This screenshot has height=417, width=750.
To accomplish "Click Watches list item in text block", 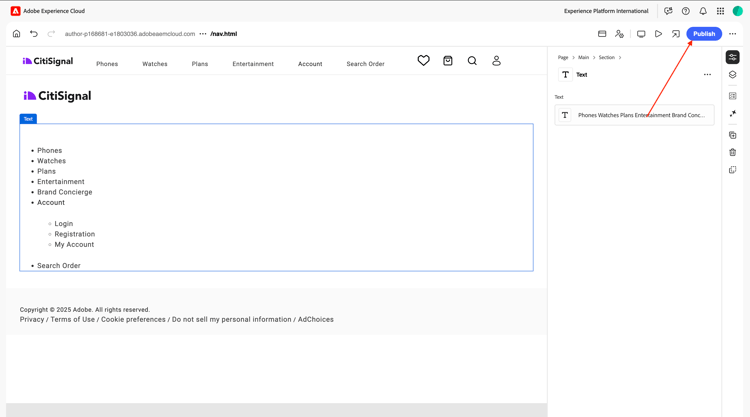I will (x=52, y=161).
